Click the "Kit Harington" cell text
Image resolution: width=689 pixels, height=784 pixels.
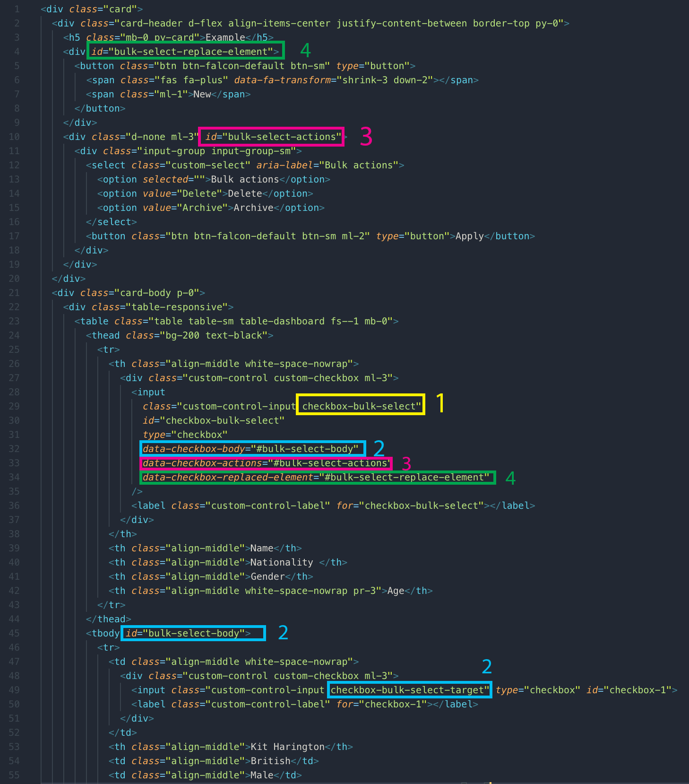[x=287, y=747]
